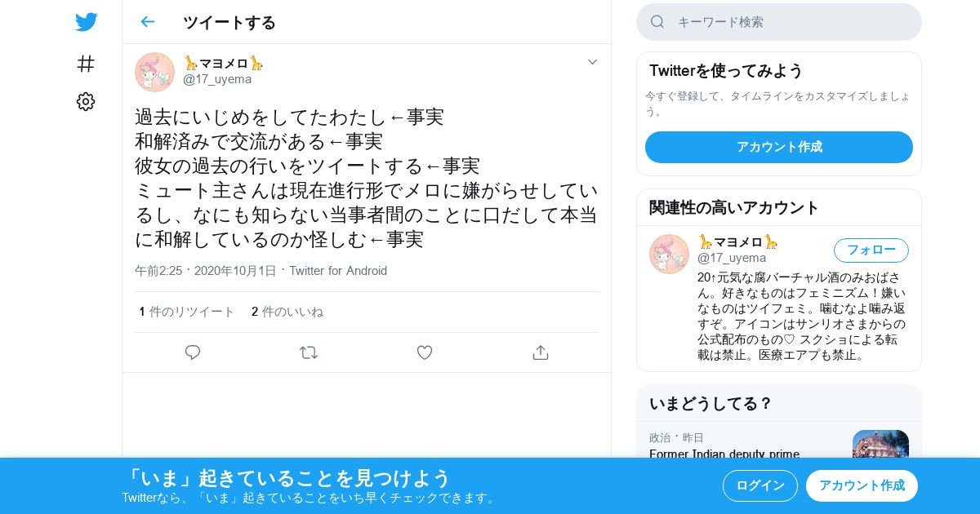Viewport: 980px width, 514px height.
Task: Follow @17_uyema with the フォロー button
Action: (871, 250)
